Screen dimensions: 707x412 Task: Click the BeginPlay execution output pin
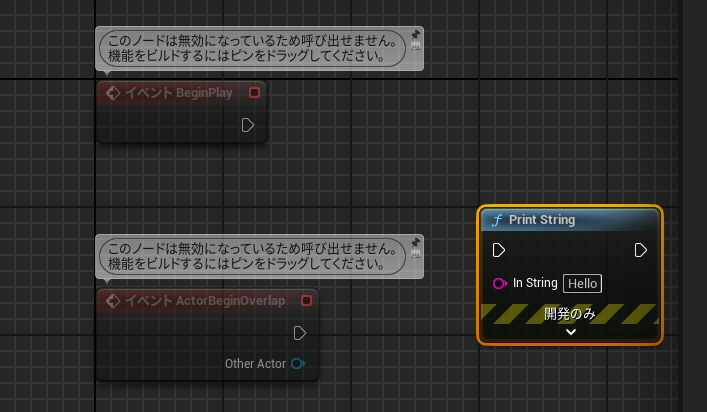point(248,125)
